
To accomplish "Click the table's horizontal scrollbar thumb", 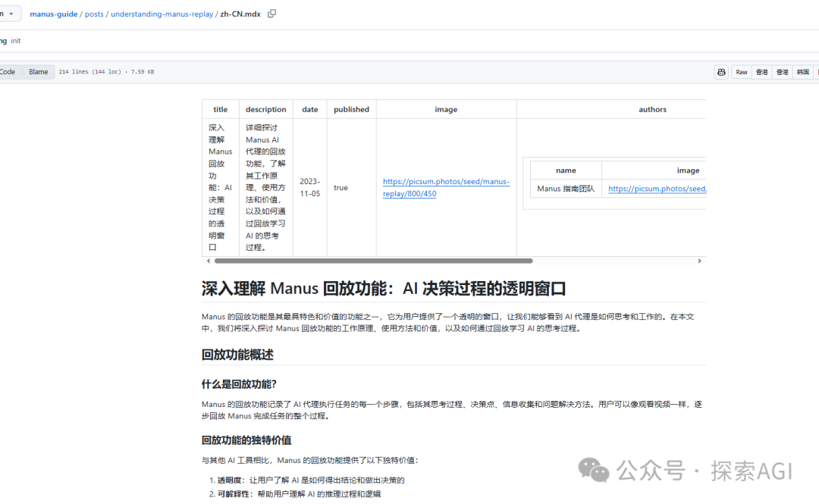I will [373, 261].
